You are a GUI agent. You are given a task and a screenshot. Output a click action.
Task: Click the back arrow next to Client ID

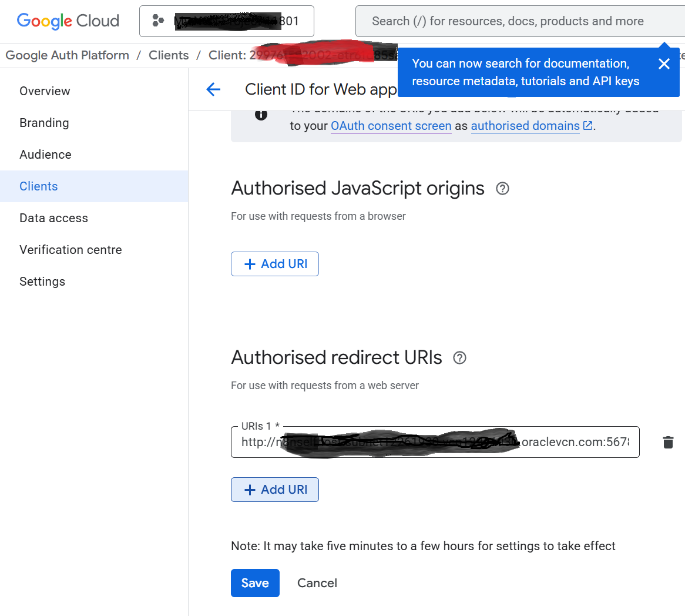click(213, 89)
